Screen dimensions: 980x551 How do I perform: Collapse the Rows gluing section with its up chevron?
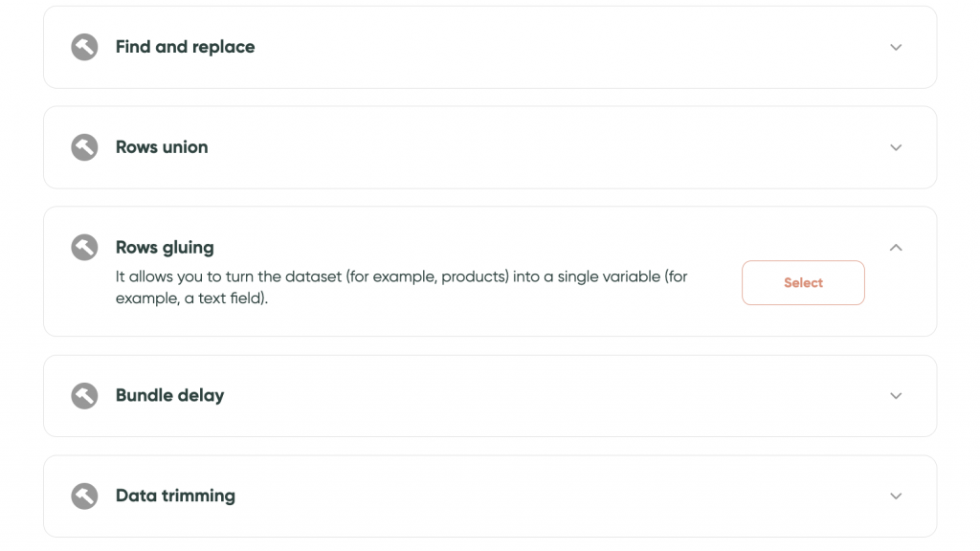[896, 248]
